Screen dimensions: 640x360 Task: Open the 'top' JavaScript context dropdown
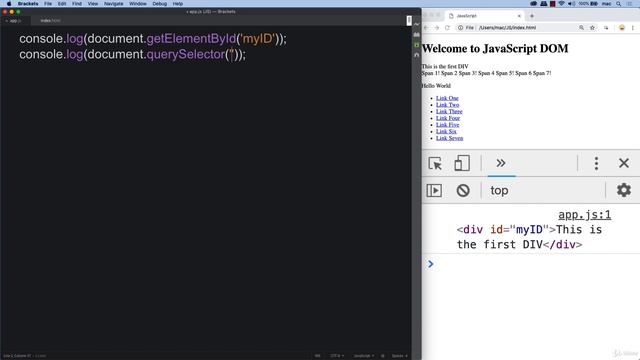tap(499, 191)
